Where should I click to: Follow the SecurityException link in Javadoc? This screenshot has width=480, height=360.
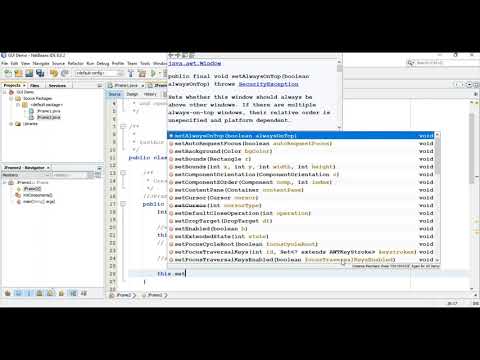pyautogui.click(x=268, y=84)
